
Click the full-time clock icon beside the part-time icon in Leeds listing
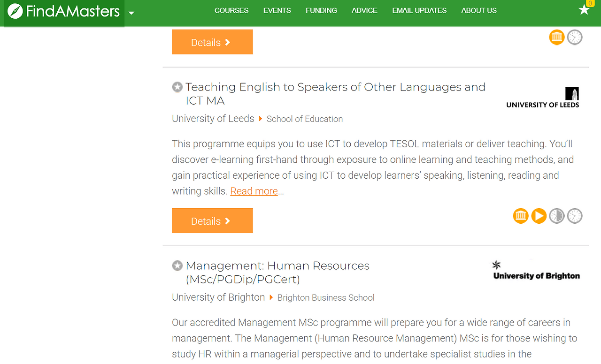tap(575, 216)
